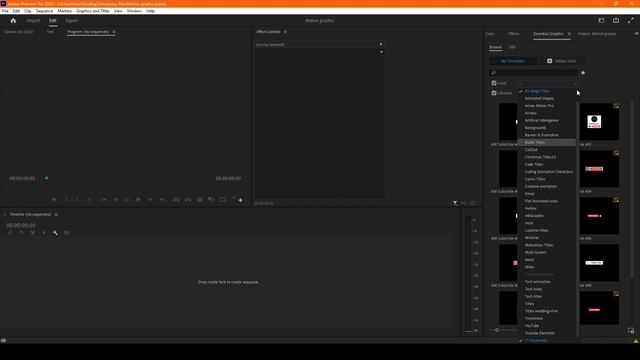Switch to the Export tab
The height and width of the screenshot is (360, 640).
(71, 20)
